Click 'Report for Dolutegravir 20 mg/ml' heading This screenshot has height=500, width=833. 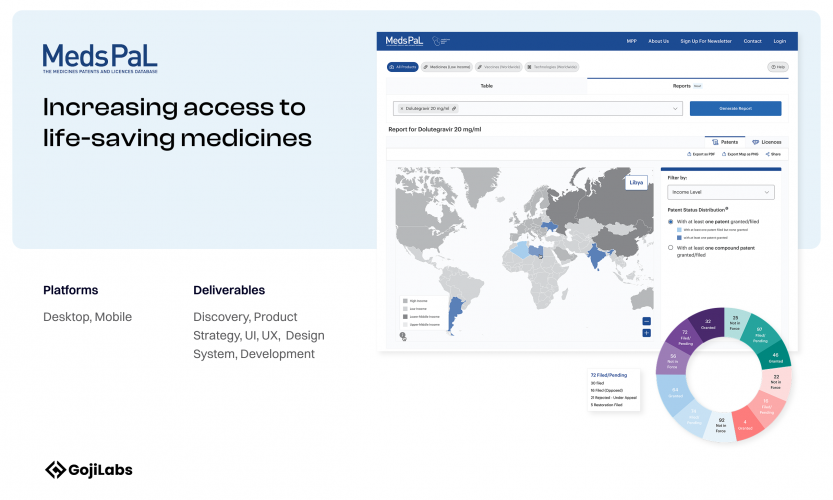tap(435, 129)
